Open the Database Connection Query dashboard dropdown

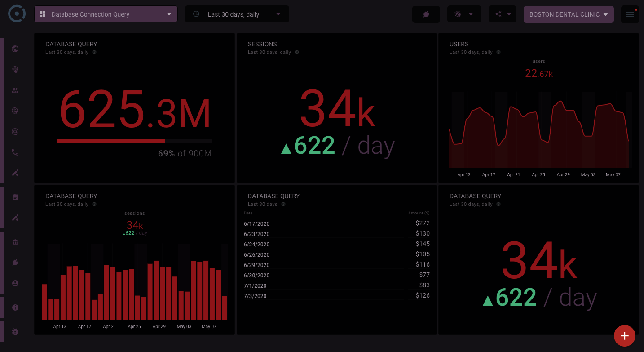[x=106, y=14]
